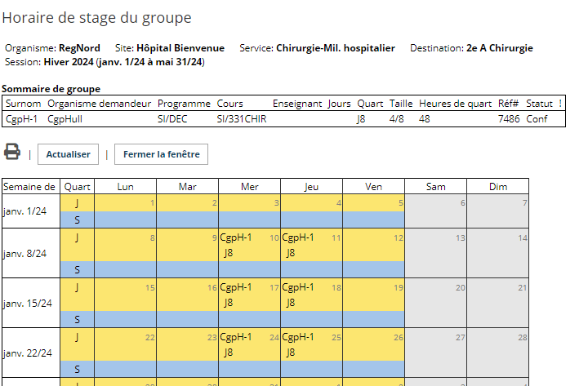
Task: Select CgpH-1 entry on Thursday Jan 25
Action: [298, 337]
